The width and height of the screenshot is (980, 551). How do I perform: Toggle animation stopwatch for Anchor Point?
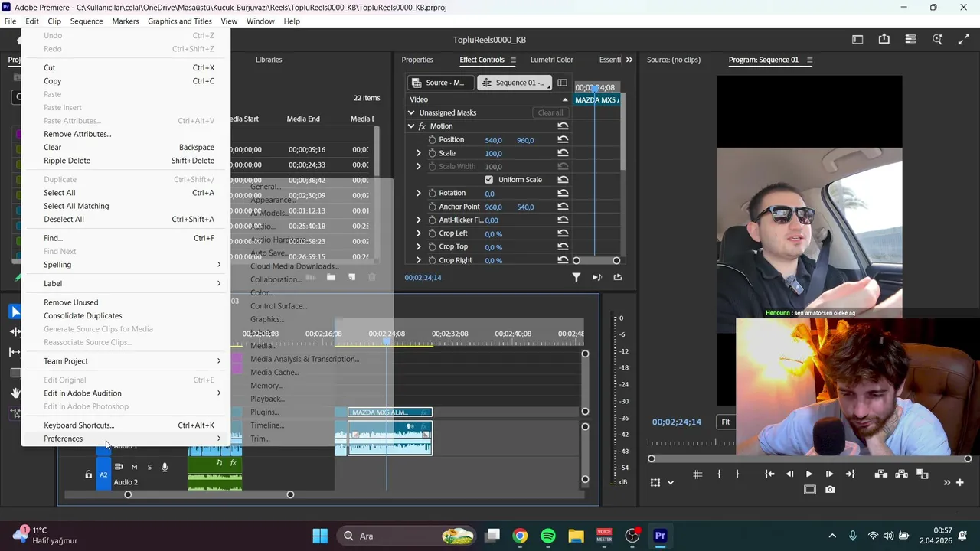432,207
